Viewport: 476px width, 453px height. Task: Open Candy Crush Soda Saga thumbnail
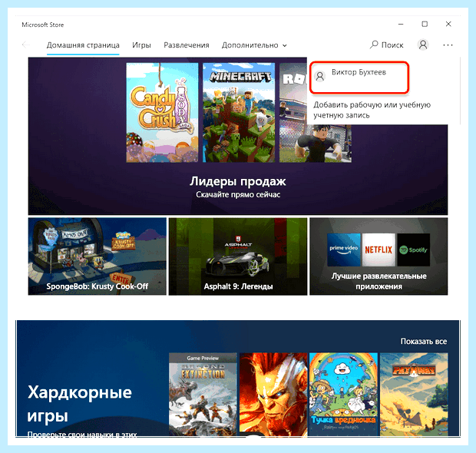(x=162, y=112)
